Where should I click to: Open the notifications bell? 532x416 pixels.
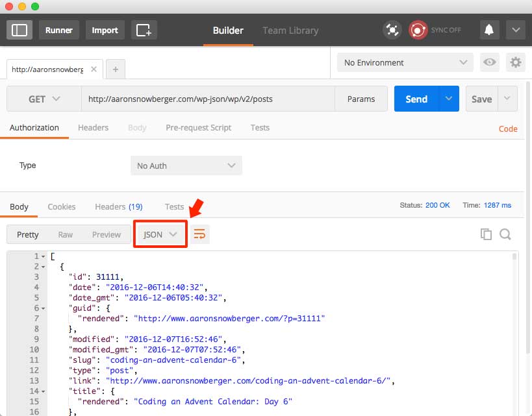[x=489, y=30]
